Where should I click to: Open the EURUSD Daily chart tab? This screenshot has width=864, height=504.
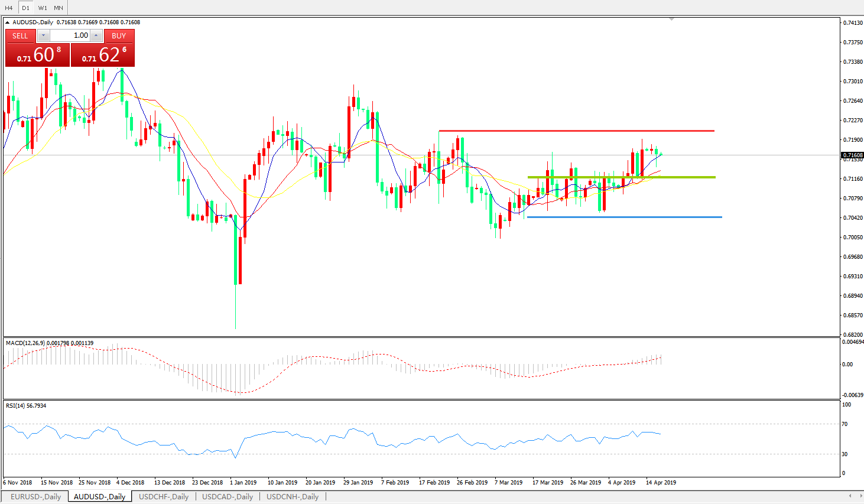pyautogui.click(x=35, y=497)
